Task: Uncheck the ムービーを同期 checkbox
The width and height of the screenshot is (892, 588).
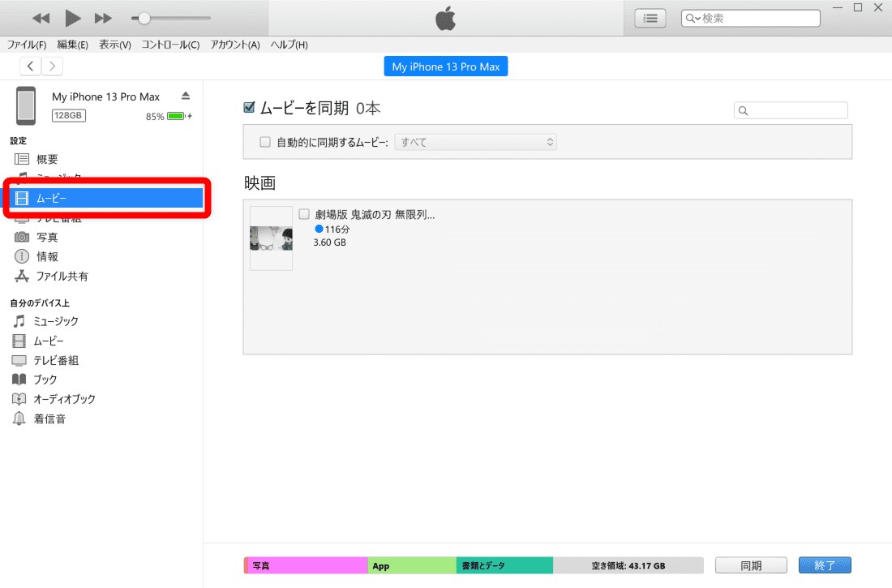Action: pyautogui.click(x=249, y=107)
